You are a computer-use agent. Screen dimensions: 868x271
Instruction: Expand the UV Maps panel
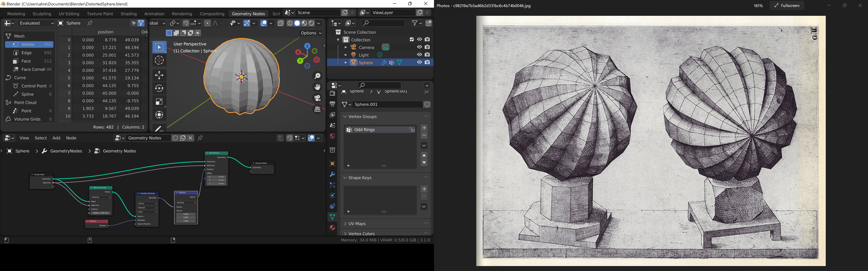click(x=357, y=224)
